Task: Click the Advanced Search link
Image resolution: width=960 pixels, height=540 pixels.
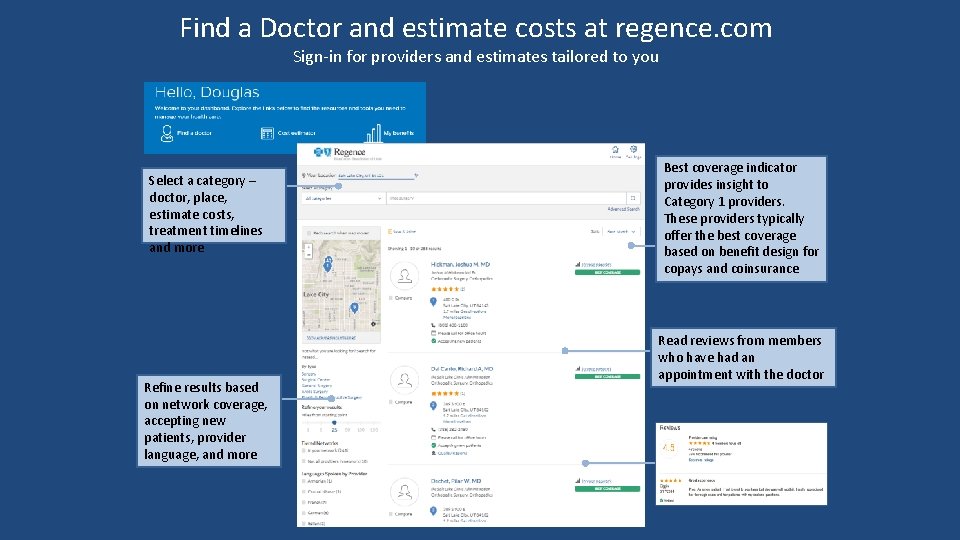Action: (x=623, y=209)
